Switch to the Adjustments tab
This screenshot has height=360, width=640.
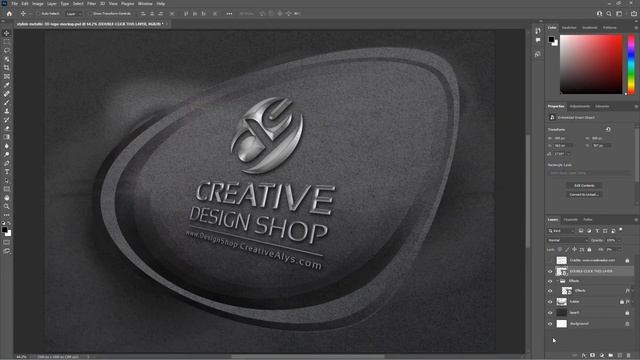[580, 107]
